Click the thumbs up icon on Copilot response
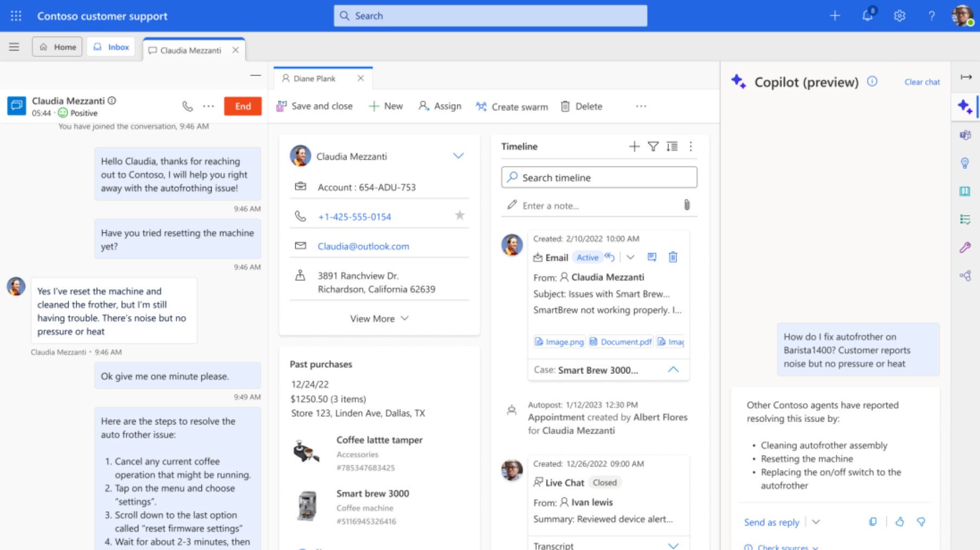The width and height of the screenshot is (980, 550). pyautogui.click(x=900, y=522)
